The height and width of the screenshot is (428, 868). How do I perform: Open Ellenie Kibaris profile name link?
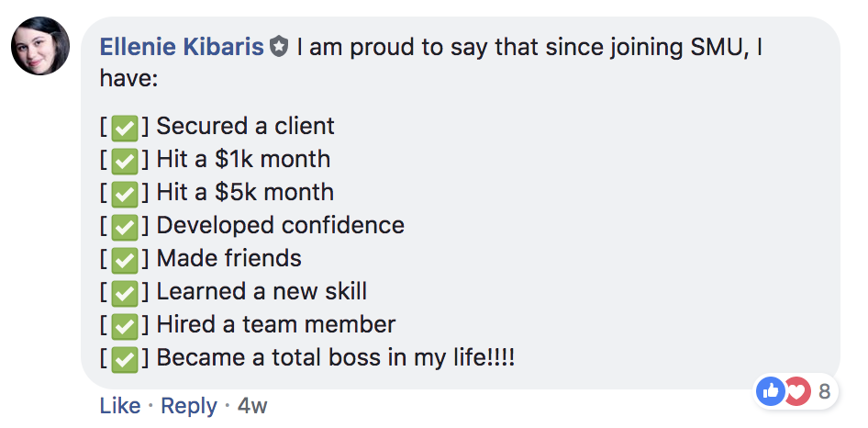point(181,47)
